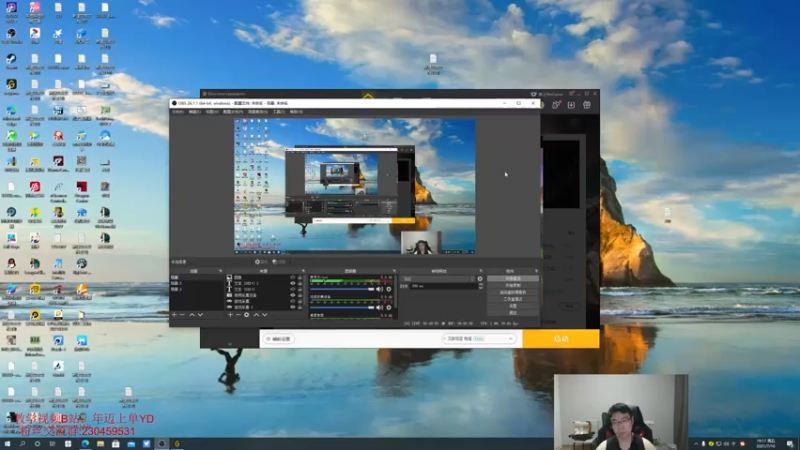The width and height of the screenshot is (800, 450).
Task: Open the 文件(F) menu in OBS
Action: [178, 112]
